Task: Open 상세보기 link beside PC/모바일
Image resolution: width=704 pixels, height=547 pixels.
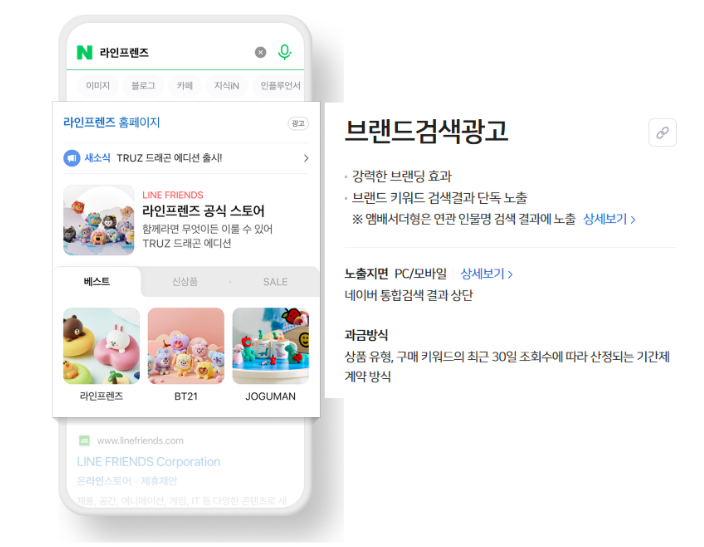Action: tap(487, 274)
